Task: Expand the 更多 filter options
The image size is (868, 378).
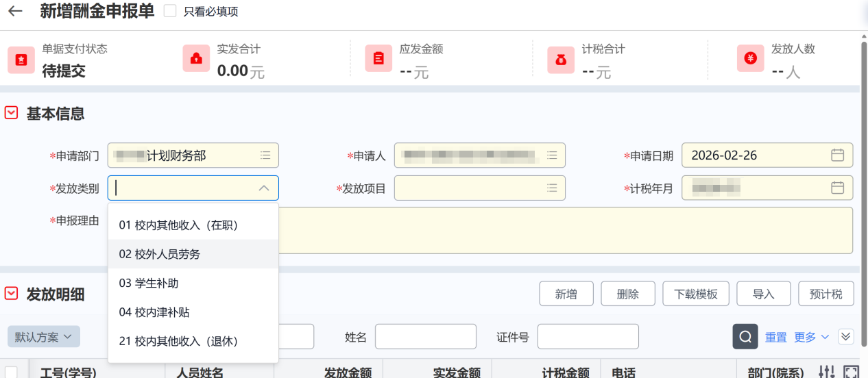Action: pos(812,337)
